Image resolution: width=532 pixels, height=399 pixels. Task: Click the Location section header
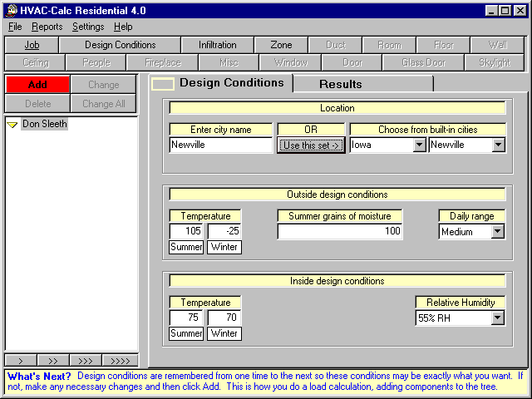tap(337, 108)
